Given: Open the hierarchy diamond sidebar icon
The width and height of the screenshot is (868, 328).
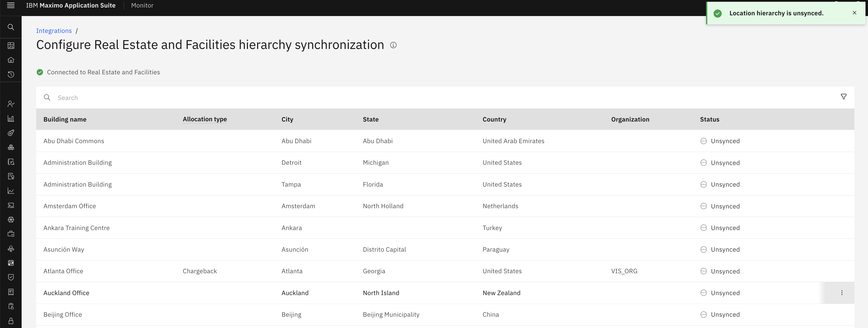Looking at the screenshot, I should pyautogui.click(x=11, y=249).
